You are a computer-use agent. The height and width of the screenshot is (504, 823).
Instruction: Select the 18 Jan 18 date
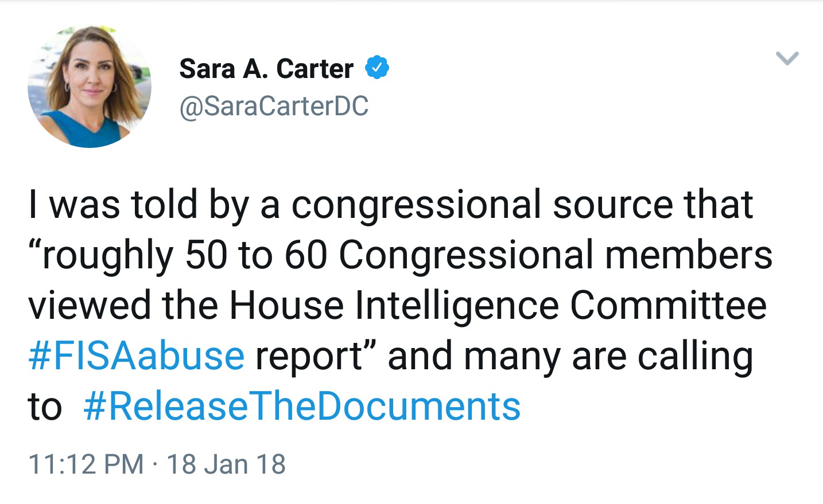pos(226,464)
